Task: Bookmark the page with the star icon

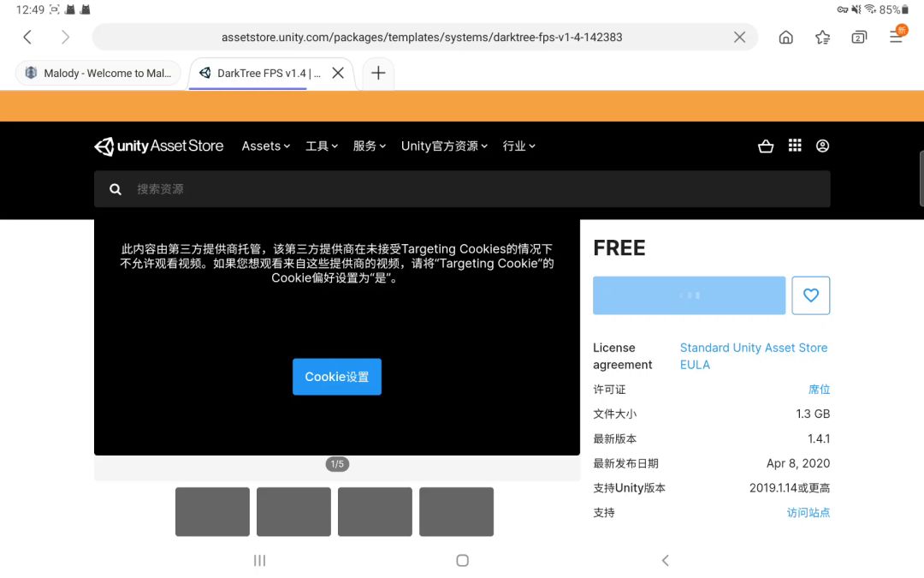Action: click(823, 37)
